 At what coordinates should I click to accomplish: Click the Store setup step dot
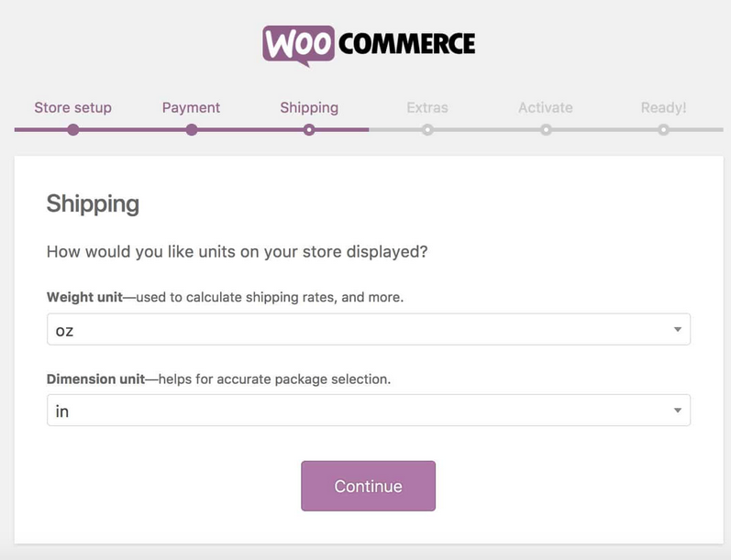73,130
